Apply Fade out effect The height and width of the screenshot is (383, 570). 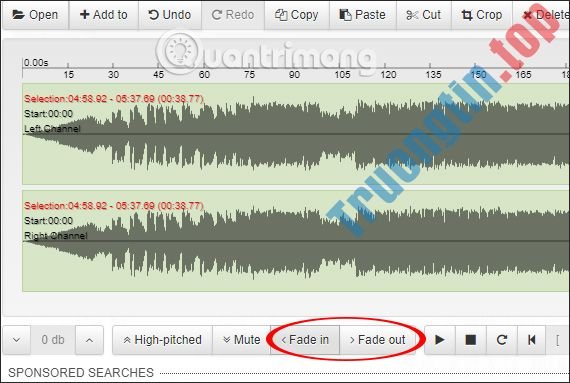click(378, 340)
